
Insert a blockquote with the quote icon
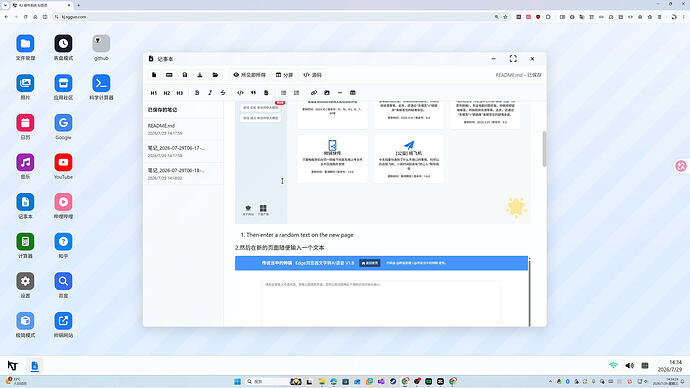tap(253, 93)
